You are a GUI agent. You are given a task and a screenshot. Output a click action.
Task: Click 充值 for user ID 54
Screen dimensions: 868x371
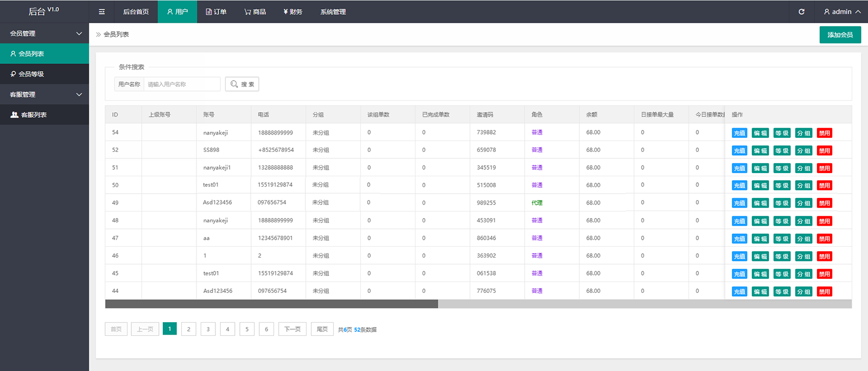(739, 133)
